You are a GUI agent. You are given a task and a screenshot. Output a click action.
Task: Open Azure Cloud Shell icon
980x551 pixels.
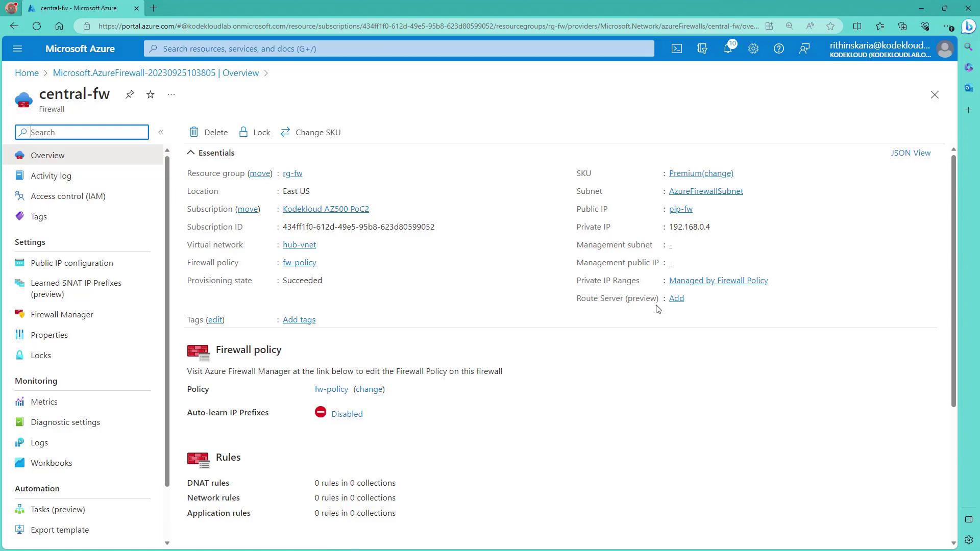click(x=676, y=49)
